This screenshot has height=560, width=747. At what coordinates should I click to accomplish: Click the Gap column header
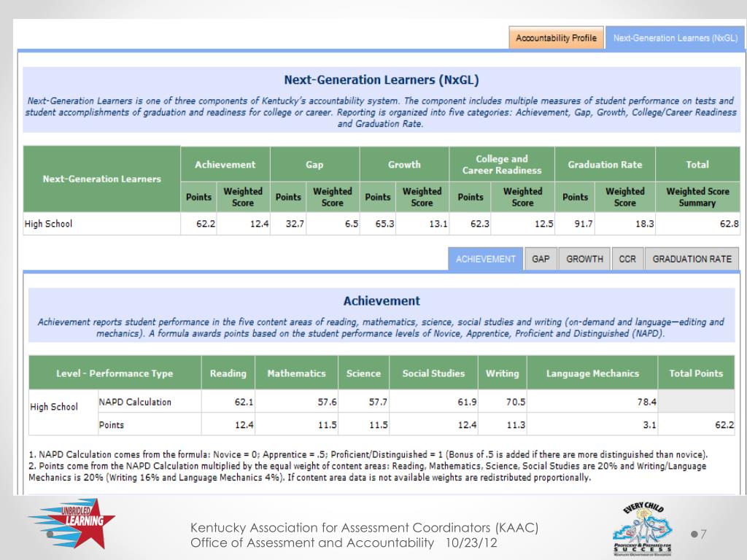pos(314,164)
